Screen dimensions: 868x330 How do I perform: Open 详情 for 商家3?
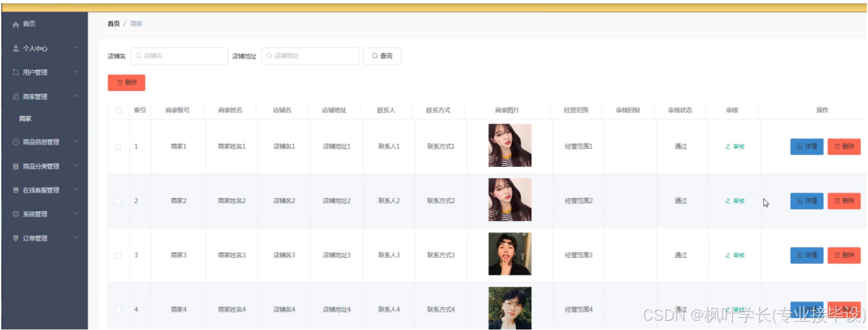click(807, 255)
